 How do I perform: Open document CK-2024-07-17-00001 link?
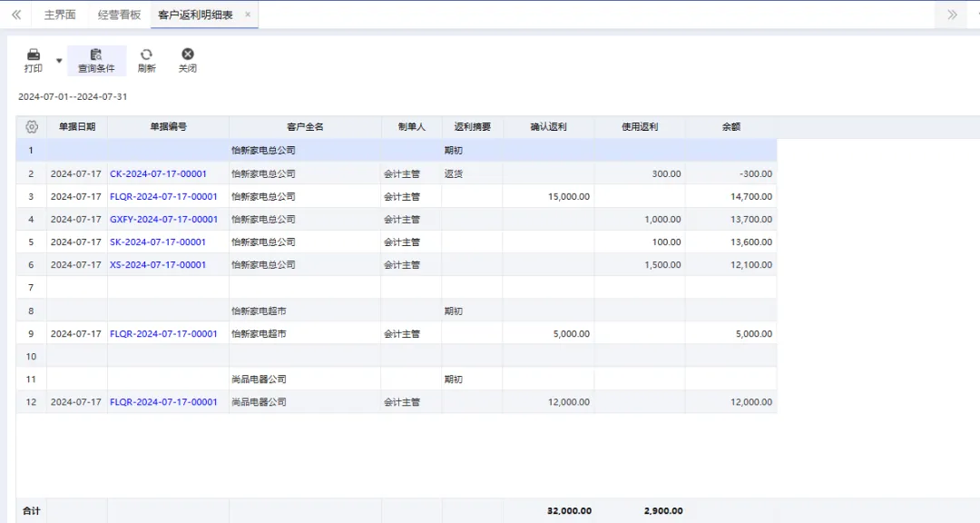[158, 173]
